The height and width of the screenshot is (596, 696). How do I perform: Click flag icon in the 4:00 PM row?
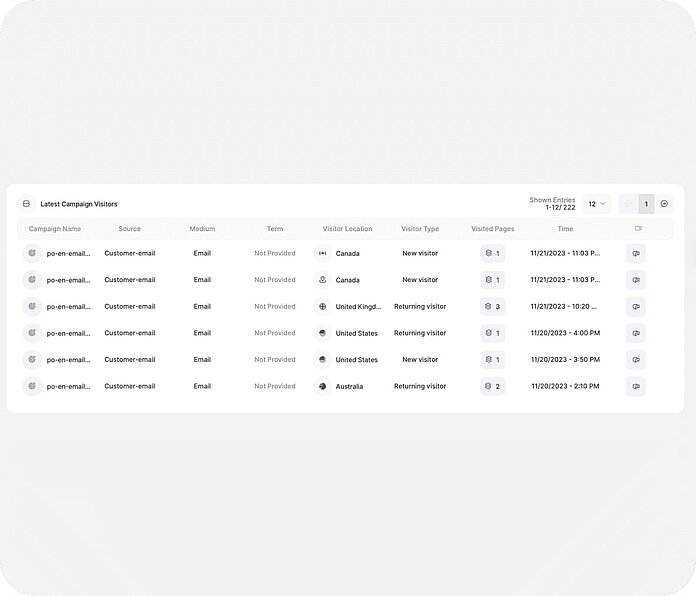[x=323, y=333]
